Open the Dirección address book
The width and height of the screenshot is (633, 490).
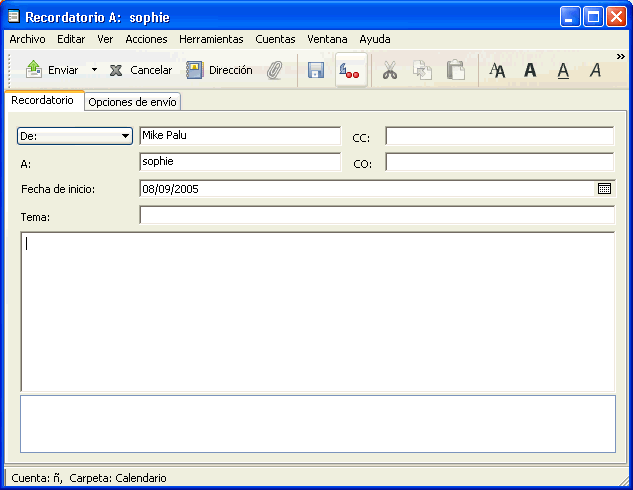219,70
